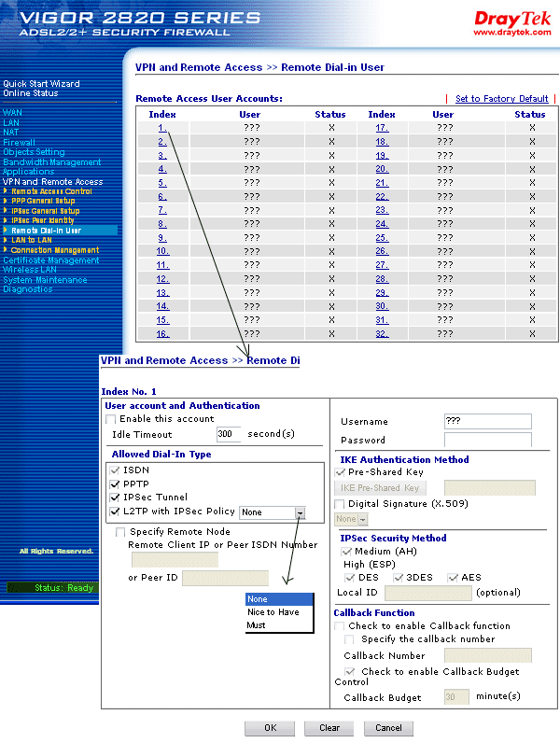The height and width of the screenshot is (743, 560).
Task: Open the LAN menu
Action: [11, 122]
